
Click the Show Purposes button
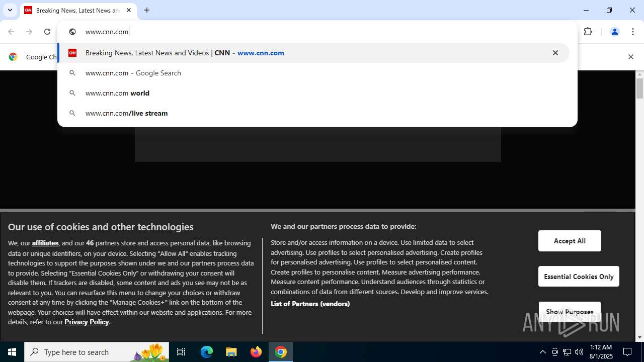570,312
